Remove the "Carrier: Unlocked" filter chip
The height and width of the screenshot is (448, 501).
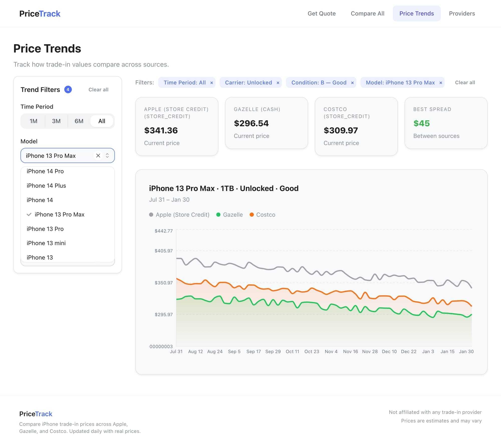tap(278, 82)
